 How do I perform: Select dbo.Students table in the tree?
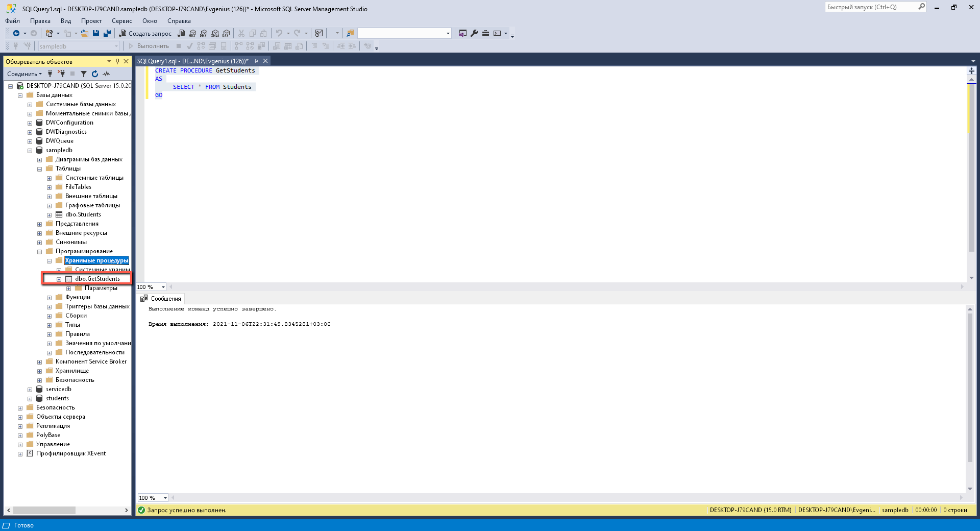pyautogui.click(x=83, y=214)
